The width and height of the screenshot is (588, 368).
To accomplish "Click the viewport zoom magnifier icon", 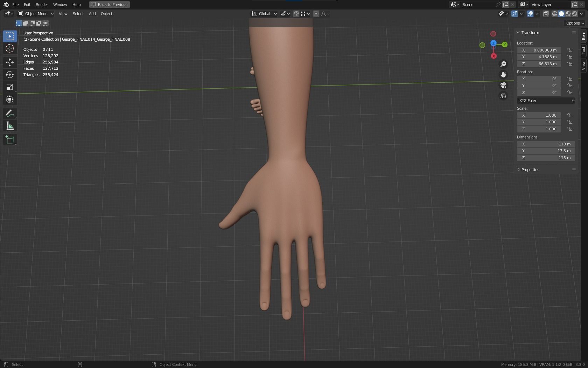I will (x=503, y=64).
